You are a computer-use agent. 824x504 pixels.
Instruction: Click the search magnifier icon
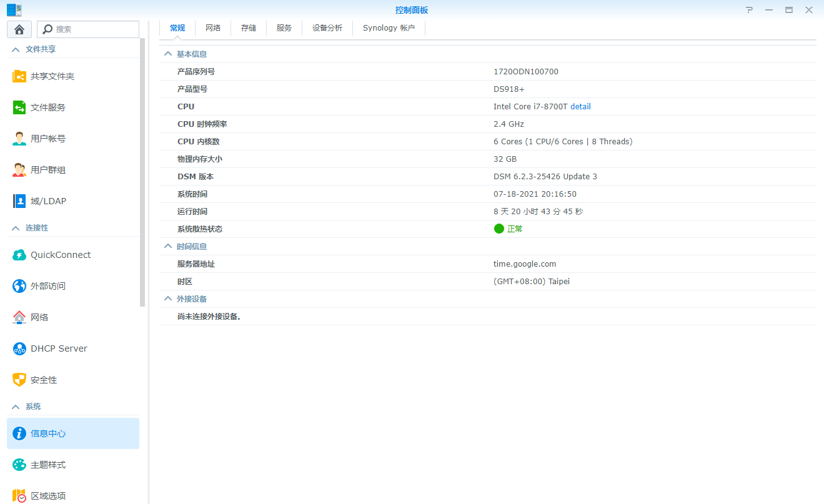click(x=47, y=29)
